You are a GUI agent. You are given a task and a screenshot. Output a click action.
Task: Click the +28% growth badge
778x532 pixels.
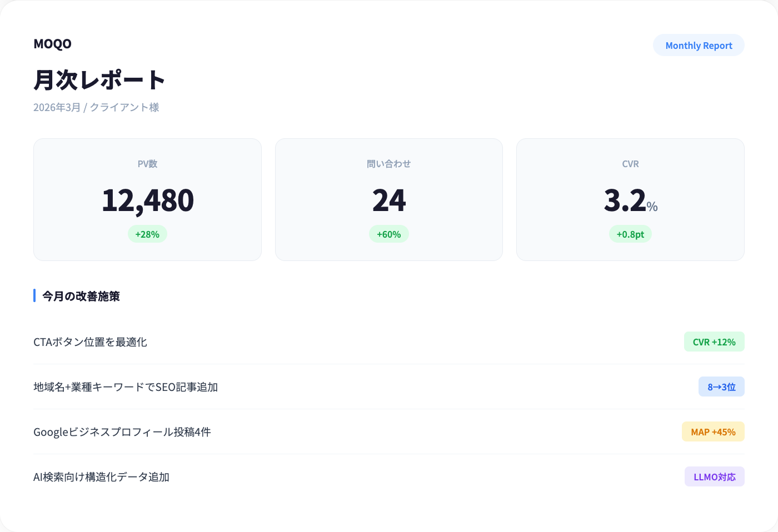pyautogui.click(x=147, y=234)
